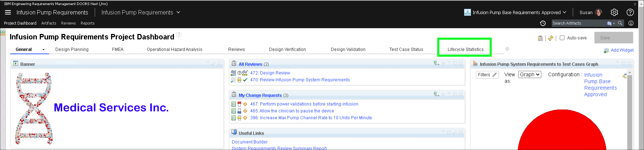Open the FMEA tab
This screenshot has width=644, height=150.
pyautogui.click(x=118, y=50)
